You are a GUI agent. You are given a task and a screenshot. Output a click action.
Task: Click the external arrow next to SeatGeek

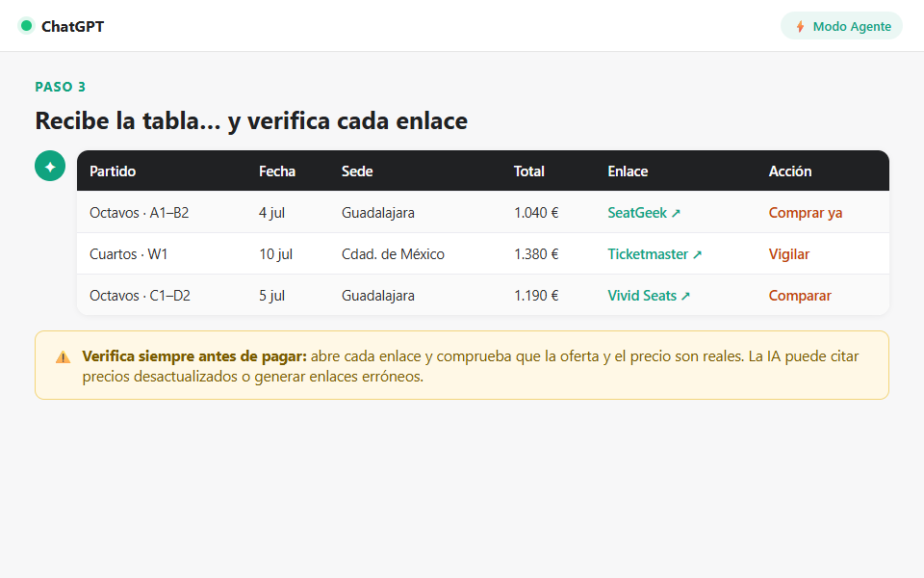(x=676, y=214)
